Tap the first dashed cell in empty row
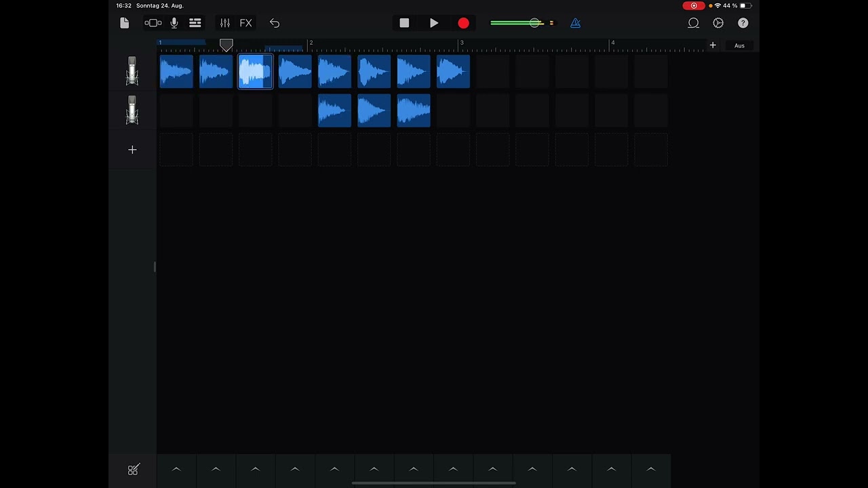This screenshot has width=868, height=488. [176, 150]
